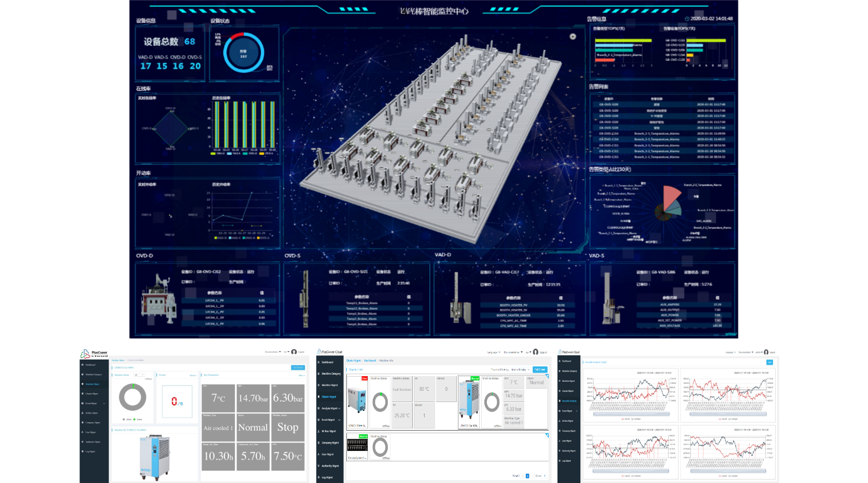The width and height of the screenshot is (868, 483).
Task: Click the Log Mgmt icon in the middle panel sidebar
Action: pyautogui.click(x=319, y=477)
